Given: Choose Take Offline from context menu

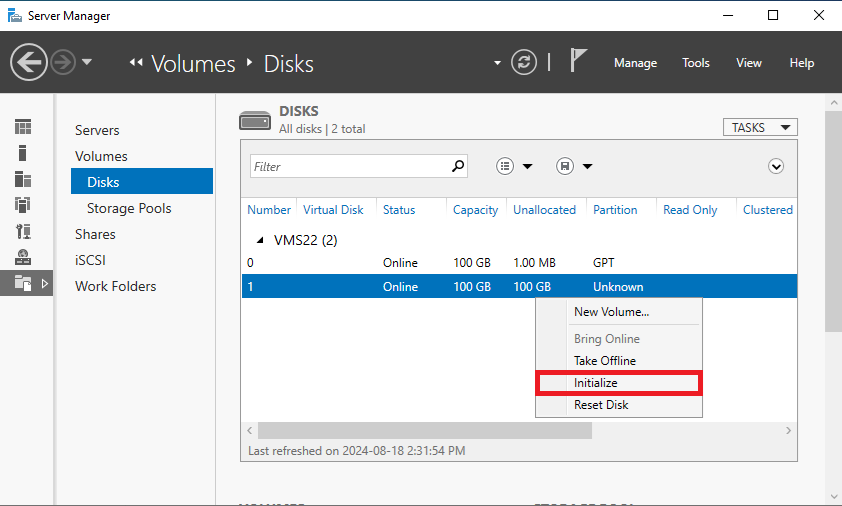Looking at the screenshot, I should 619,361.
